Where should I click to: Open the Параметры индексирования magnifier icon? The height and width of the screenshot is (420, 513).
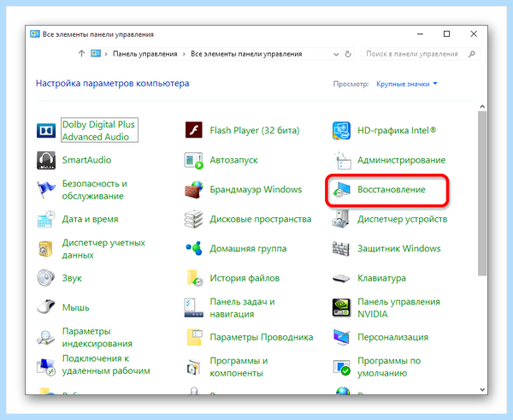click(x=46, y=337)
